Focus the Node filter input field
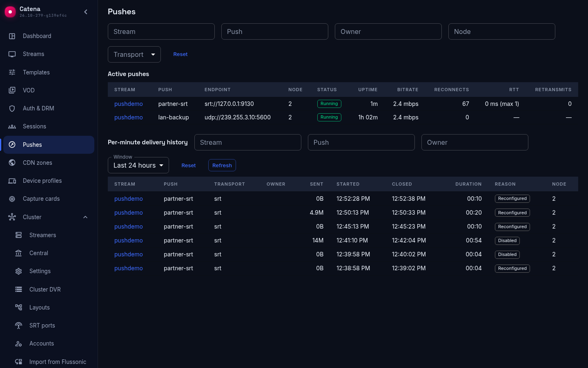 click(x=502, y=31)
